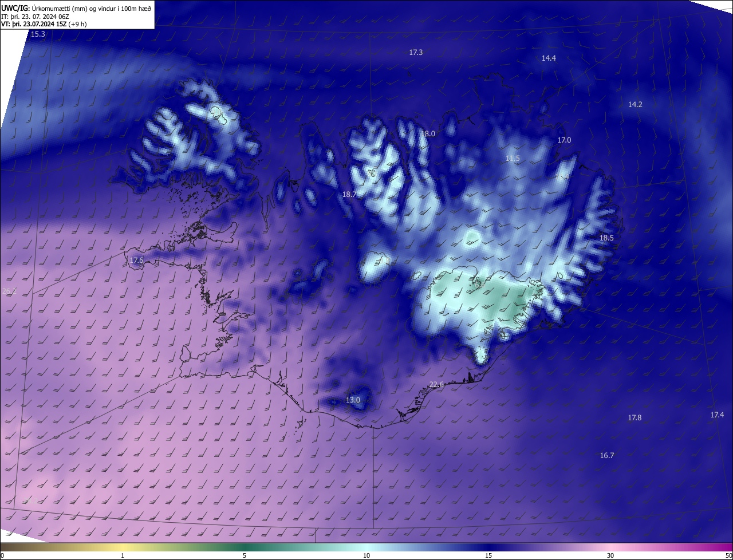733x560 pixels.
Task: Click the colour scale tick label 0
Action: [2, 556]
